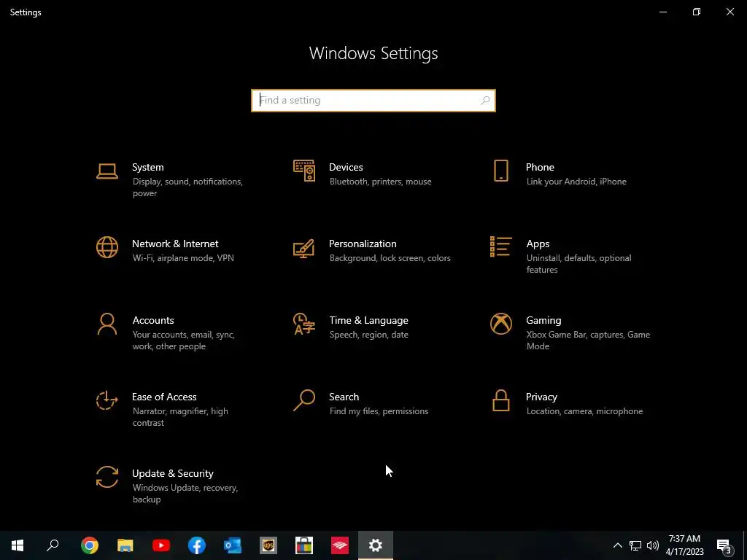Click 'Xbox Game Bar, captures, Game Mode' text
This screenshot has width=747, height=560.
[588, 341]
